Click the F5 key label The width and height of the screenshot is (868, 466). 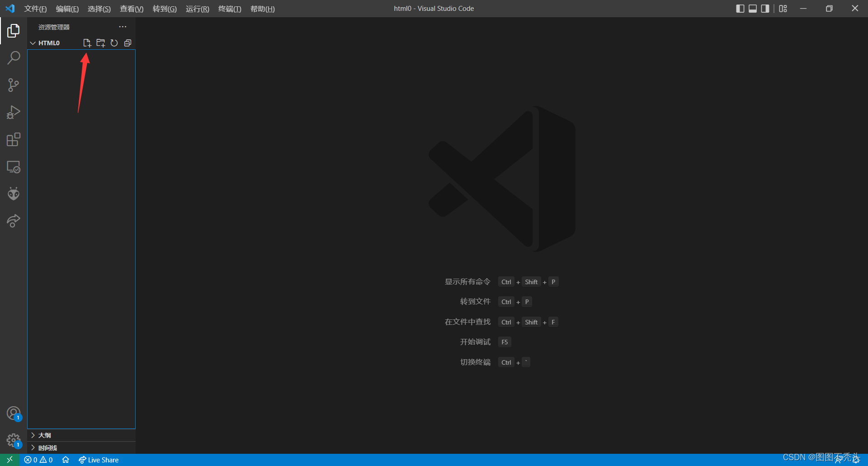505,342
